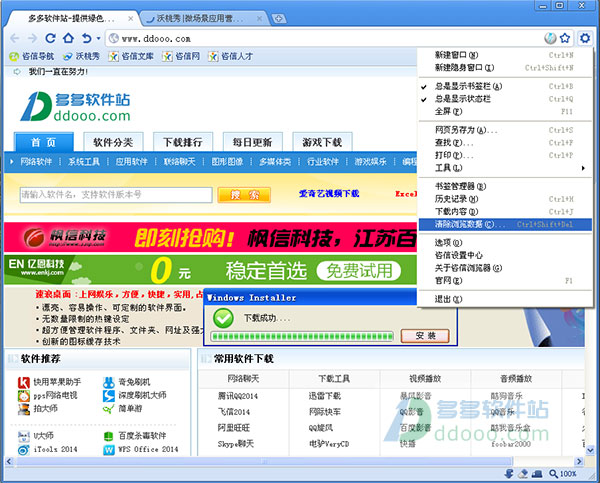
Task: Click 迅雷下载 link
Action: click(325, 396)
